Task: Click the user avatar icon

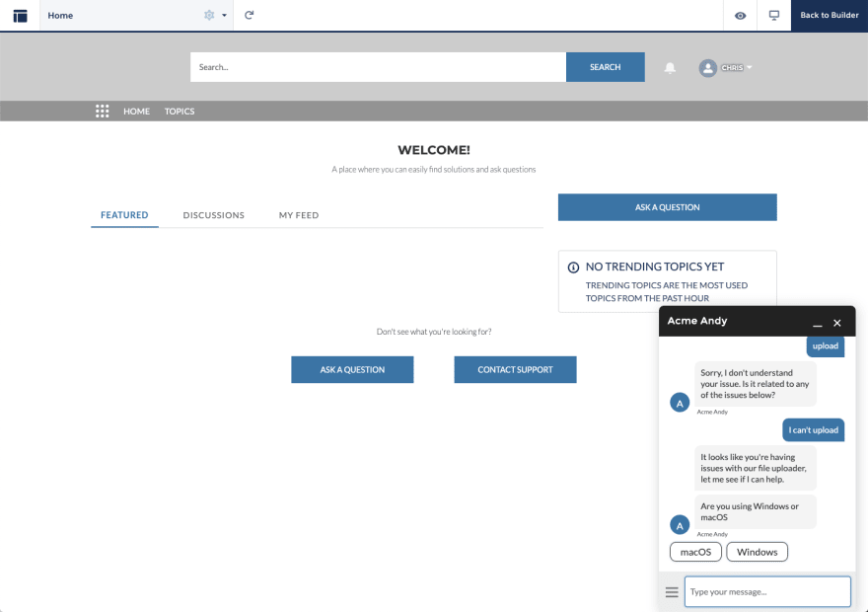Action: (x=707, y=67)
